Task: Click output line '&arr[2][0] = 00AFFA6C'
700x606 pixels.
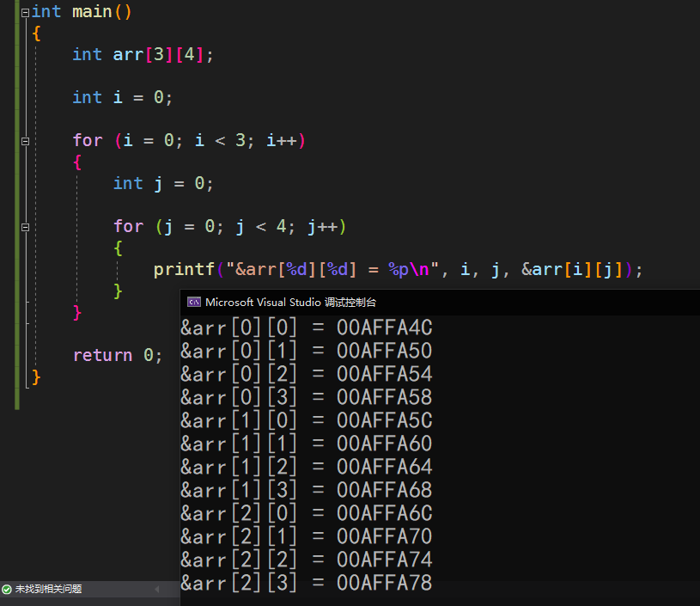Action: [x=307, y=513]
